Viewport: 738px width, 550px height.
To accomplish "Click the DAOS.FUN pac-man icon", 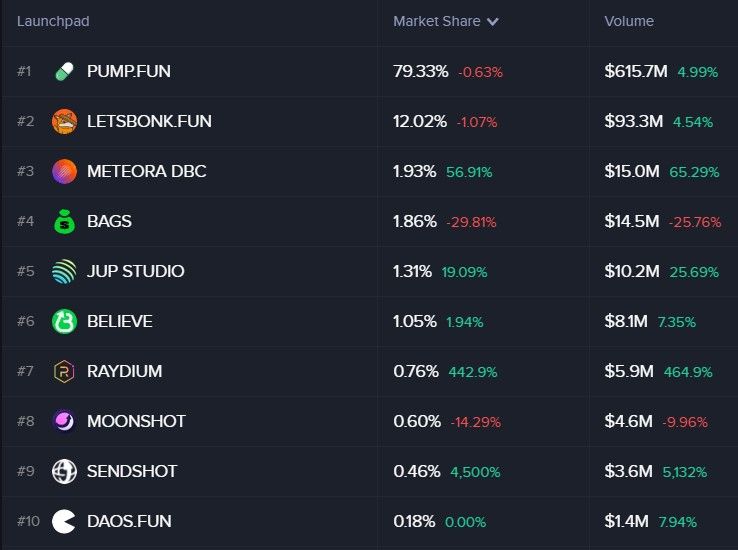I will [64, 521].
